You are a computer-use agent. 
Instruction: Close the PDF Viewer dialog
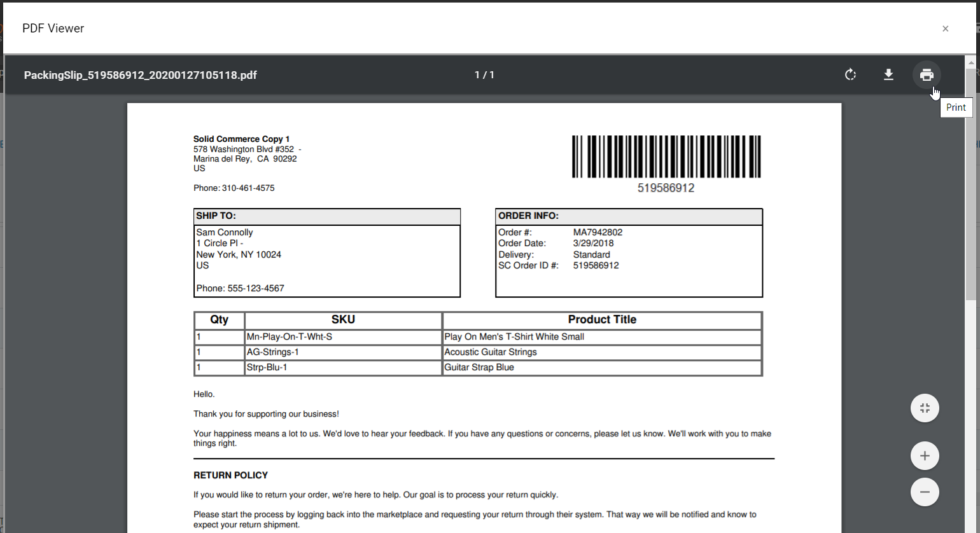[x=945, y=29]
